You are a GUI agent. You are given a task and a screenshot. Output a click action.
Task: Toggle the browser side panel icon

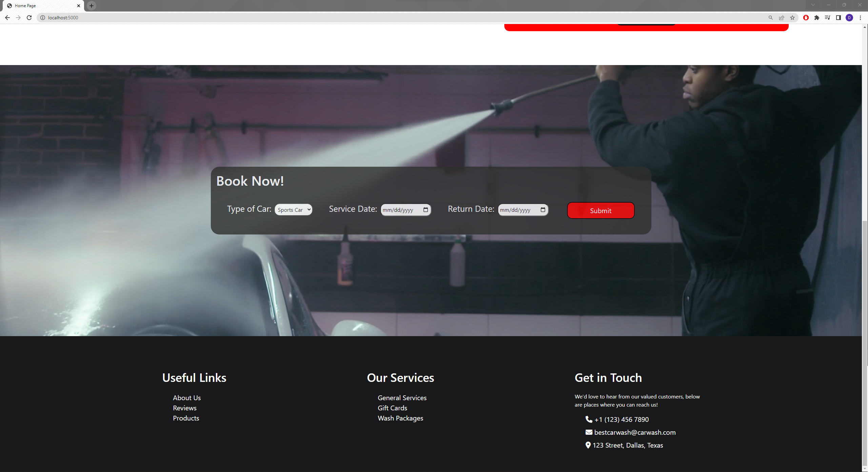pos(839,18)
